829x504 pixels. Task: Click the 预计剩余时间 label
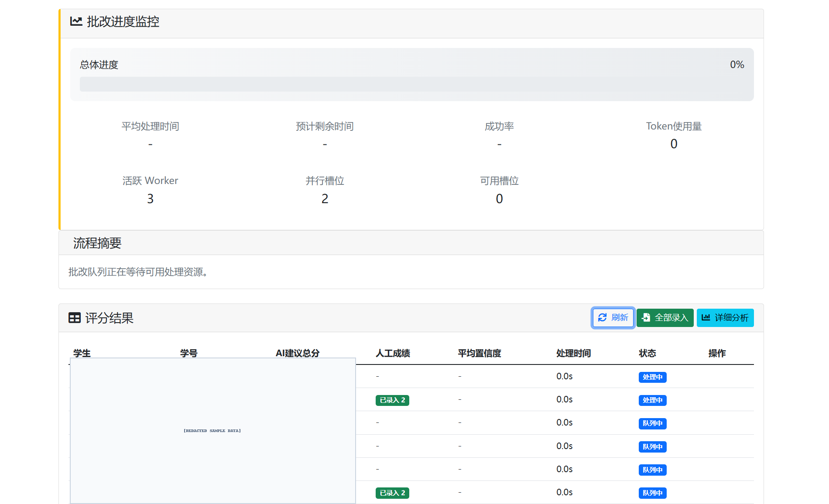click(325, 126)
